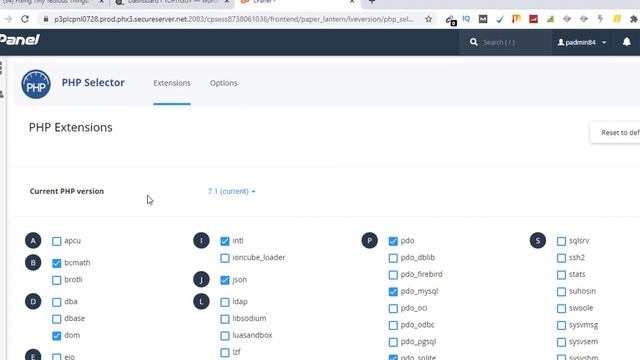
Task: Uncheck the pdo extension
Action: (x=393, y=241)
